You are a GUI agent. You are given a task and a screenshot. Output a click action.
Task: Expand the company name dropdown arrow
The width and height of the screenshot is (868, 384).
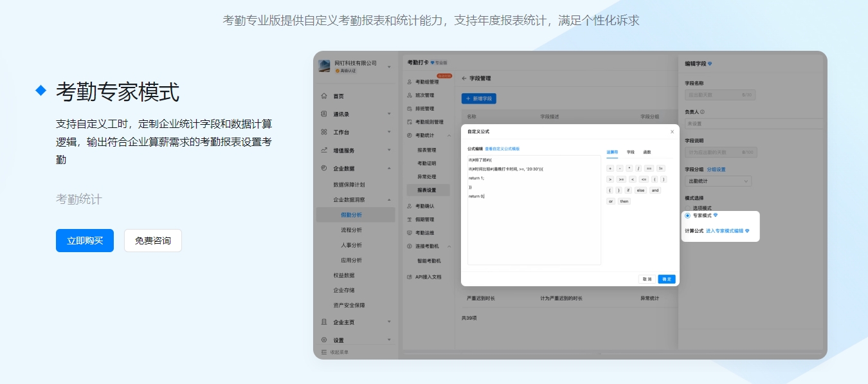(x=389, y=67)
